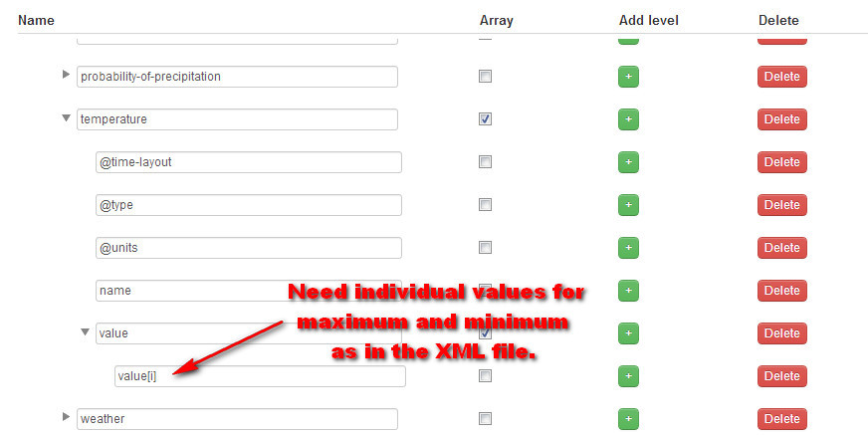Click the plus icon in @time-layout row
The height and width of the screenshot is (435, 868).
tap(627, 162)
